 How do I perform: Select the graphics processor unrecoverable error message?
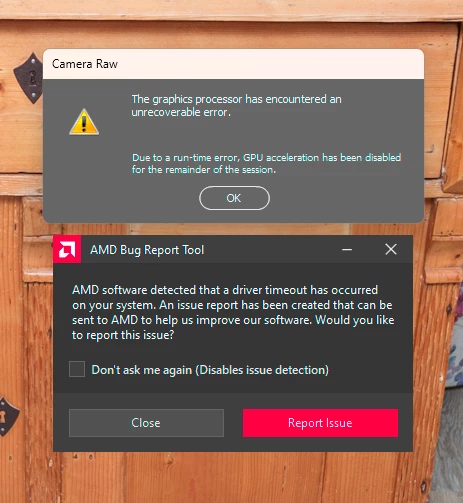pyautogui.click(x=236, y=105)
